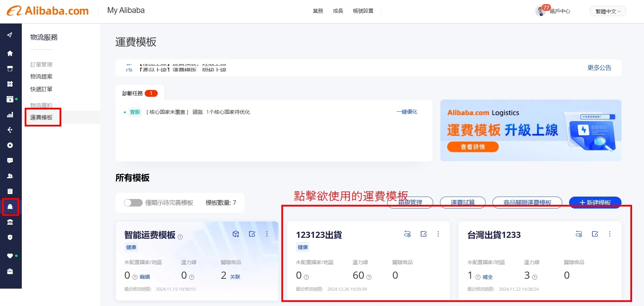644x306 pixels.
Task: Open the 帳戶中心 account link
Action: pyautogui.click(x=560, y=11)
